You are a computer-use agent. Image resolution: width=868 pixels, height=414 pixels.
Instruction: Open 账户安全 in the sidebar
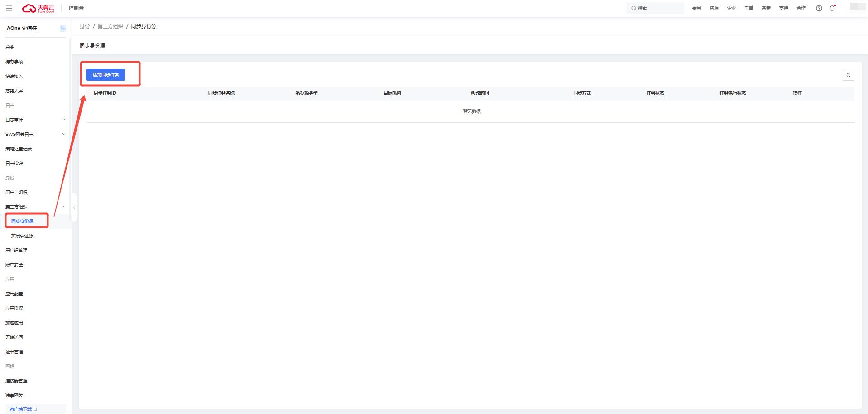click(x=14, y=265)
